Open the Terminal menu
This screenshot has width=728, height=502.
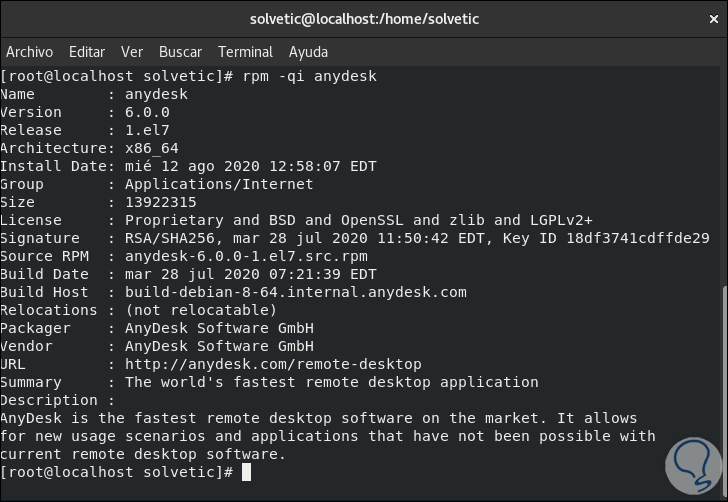(245, 51)
